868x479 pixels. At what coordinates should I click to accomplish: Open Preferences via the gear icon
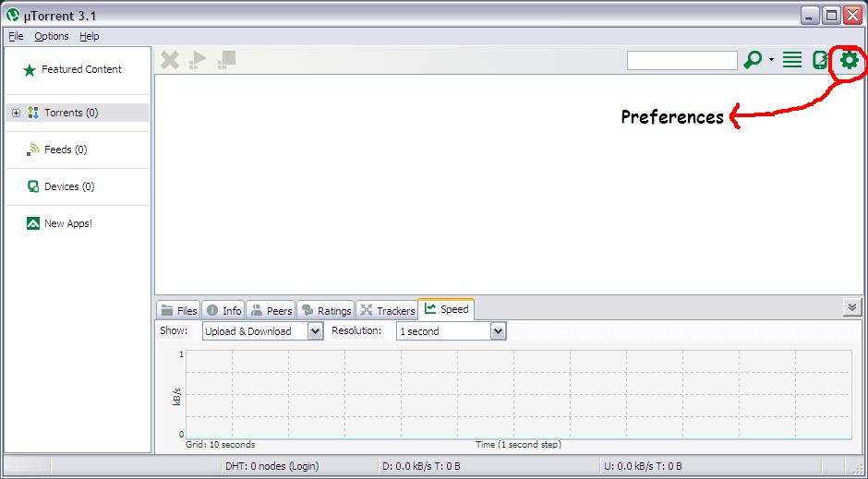coord(850,60)
